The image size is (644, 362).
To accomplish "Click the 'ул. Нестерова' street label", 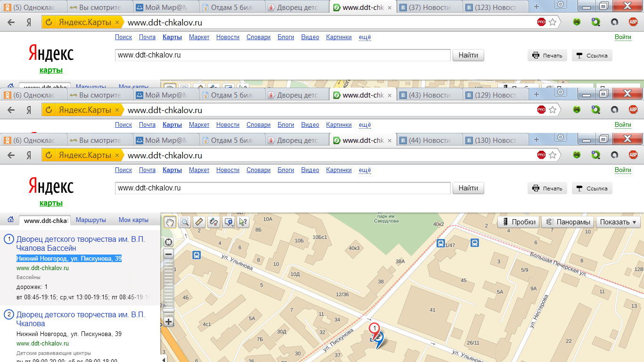I will [x=539, y=311].
